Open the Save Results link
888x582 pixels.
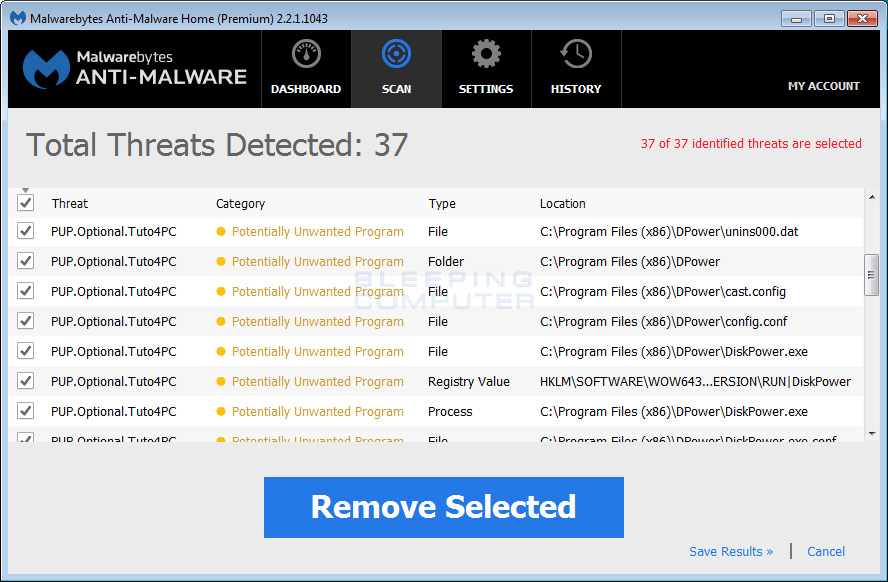(x=731, y=551)
